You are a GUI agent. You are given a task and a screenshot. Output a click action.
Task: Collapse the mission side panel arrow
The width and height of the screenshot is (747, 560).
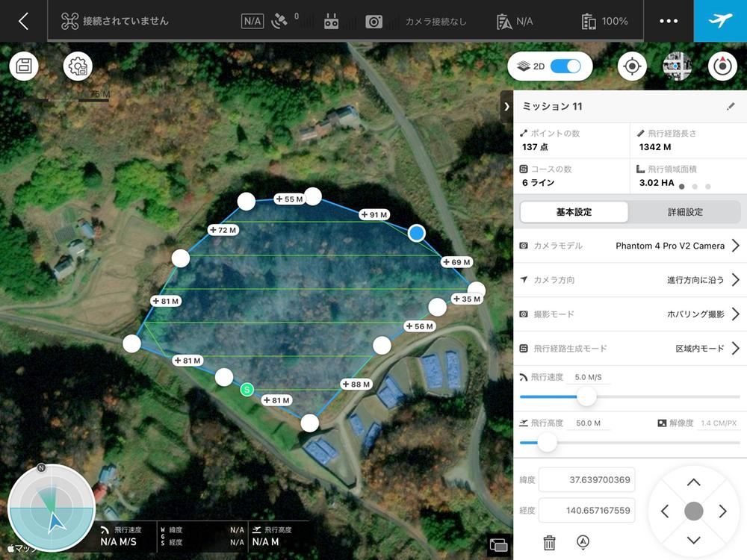point(506,107)
